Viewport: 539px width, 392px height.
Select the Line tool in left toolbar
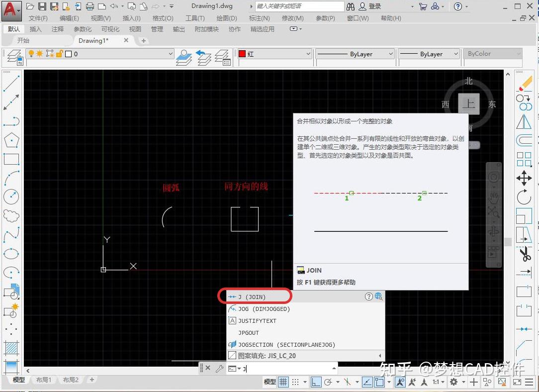11,83
